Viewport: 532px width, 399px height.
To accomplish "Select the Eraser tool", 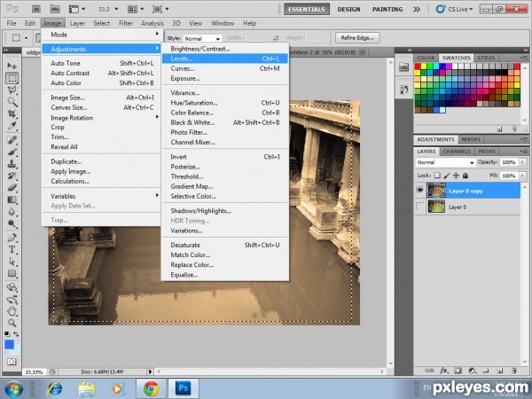I will (x=12, y=187).
